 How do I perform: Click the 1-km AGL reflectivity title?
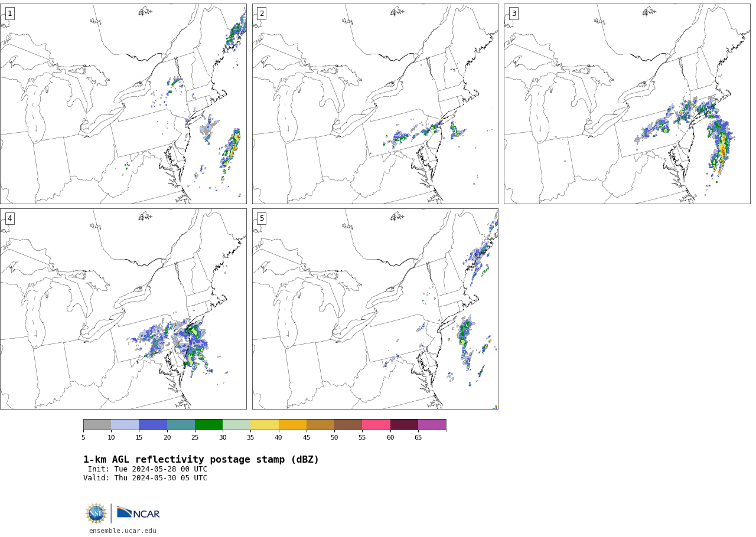click(201, 460)
